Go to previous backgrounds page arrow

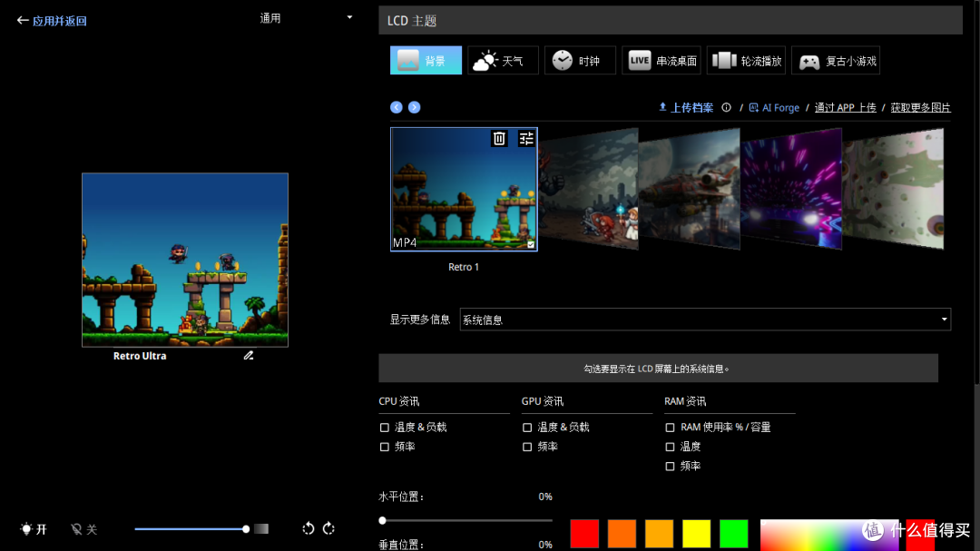tap(397, 108)
